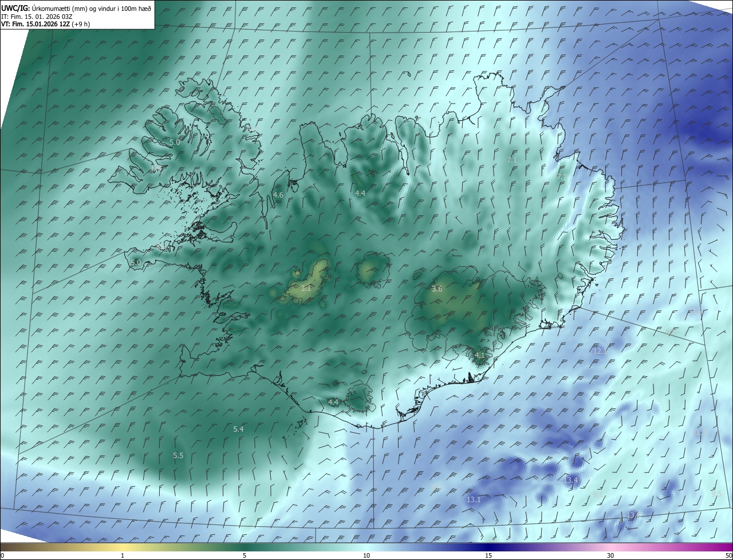
Task: Click the 4.6 value label
Action: 278,195
